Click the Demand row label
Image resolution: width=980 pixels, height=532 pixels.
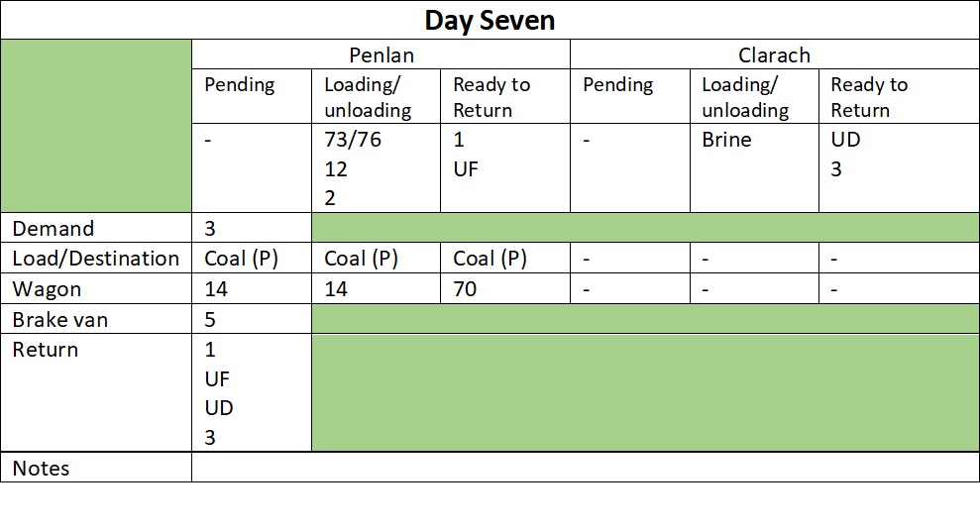[x=96, y=228]
